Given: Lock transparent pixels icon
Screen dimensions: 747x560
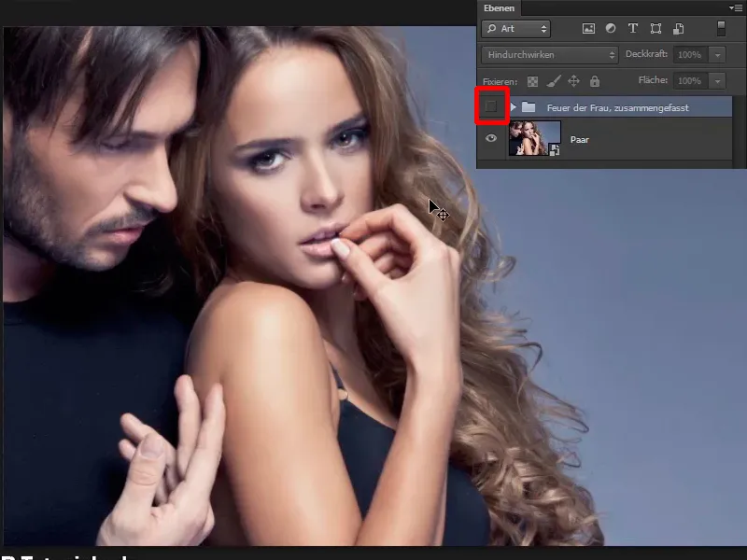Looking at the screenshot, I should pyautogui.click(x=532, y=81).
